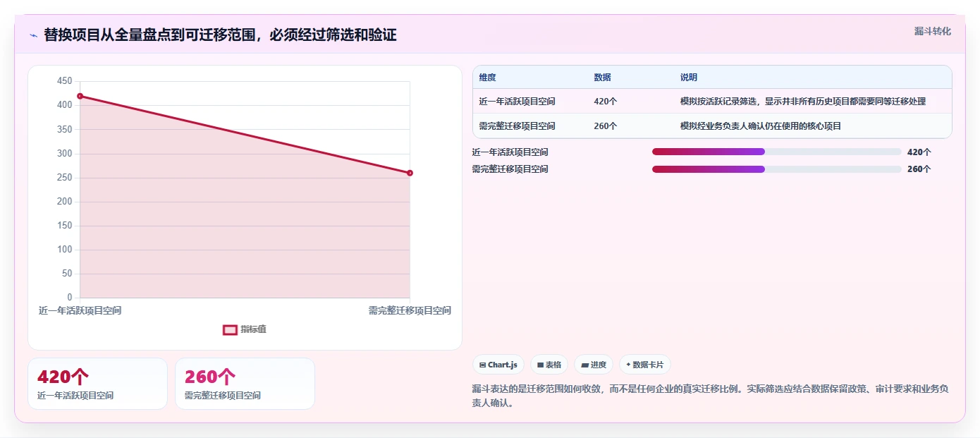Click table cell value 420个
Viewport: 980px width, 438px height.
click(606, 102)
